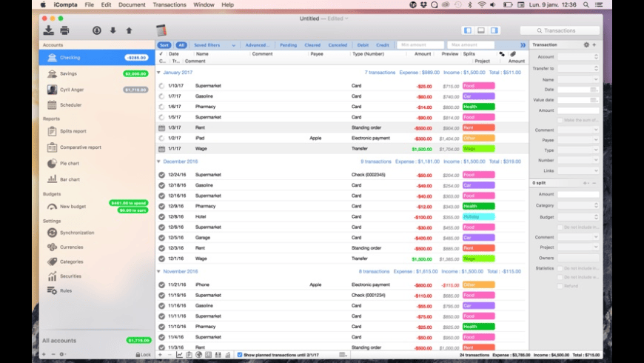This screenshot has width=644, height=363.
Task: Open the calculator icon in toolbar
Action: click(x=161, y=30)
